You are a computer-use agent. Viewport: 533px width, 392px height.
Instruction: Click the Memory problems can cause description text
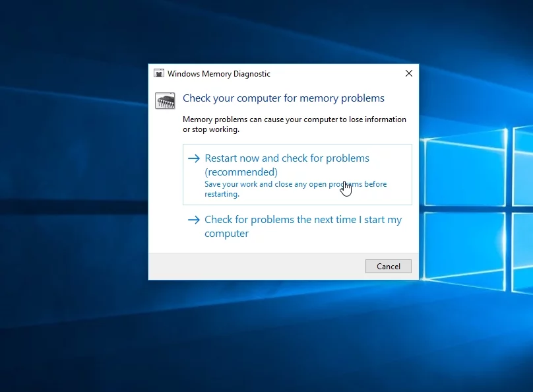[x=294, y=125]
